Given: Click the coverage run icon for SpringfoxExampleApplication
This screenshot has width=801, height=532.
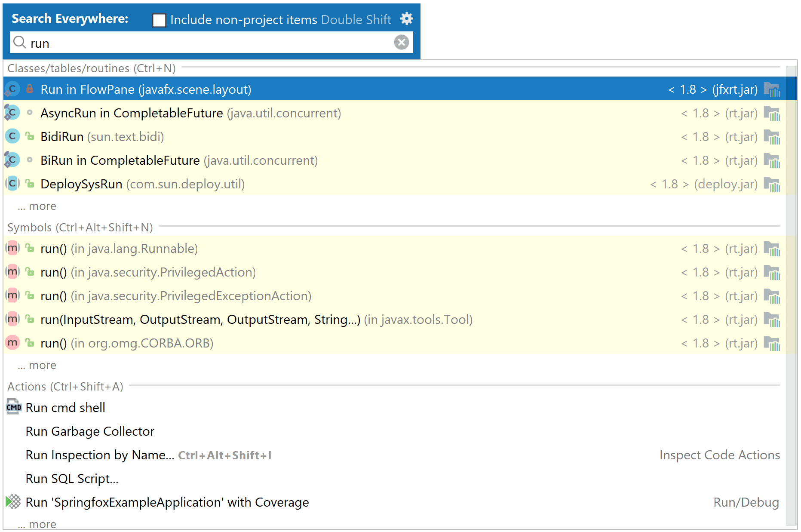Looking at the screenshot, I should (13, 501).
